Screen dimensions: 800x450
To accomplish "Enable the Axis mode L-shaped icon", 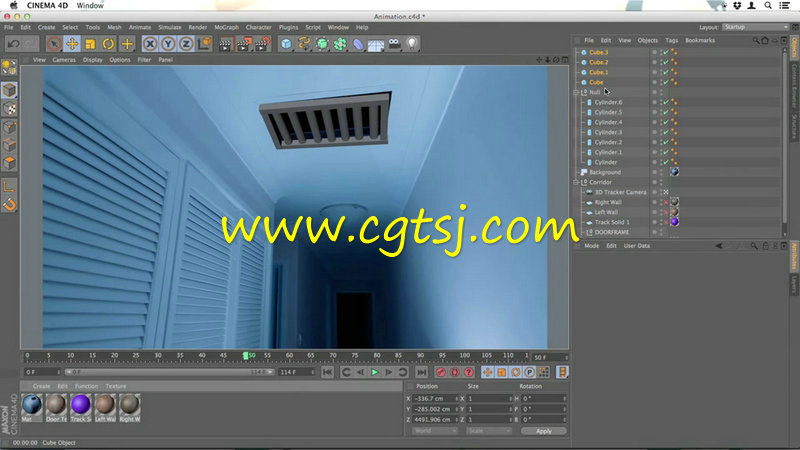I will (x=9, y=187).
